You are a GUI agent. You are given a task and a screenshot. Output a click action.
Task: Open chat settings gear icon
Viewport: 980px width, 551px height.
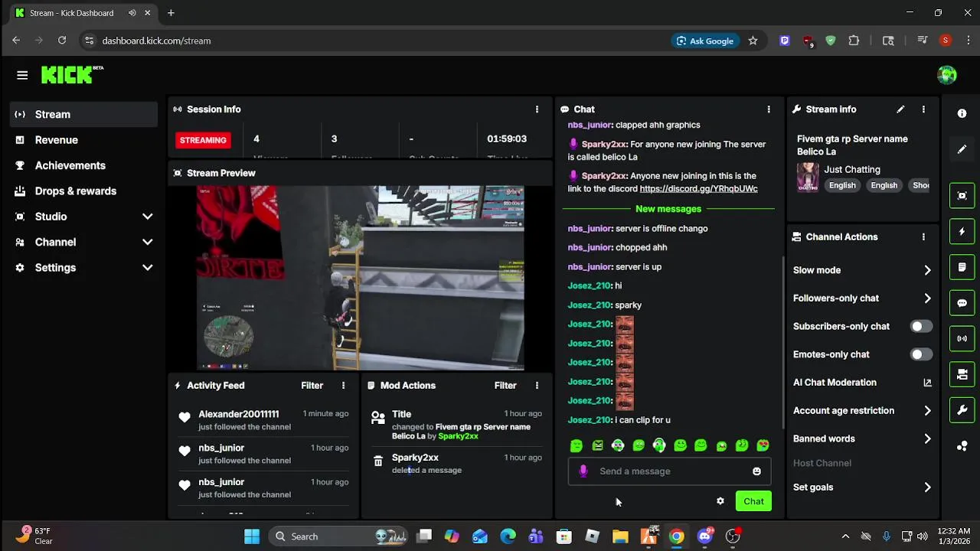(720, 501)
